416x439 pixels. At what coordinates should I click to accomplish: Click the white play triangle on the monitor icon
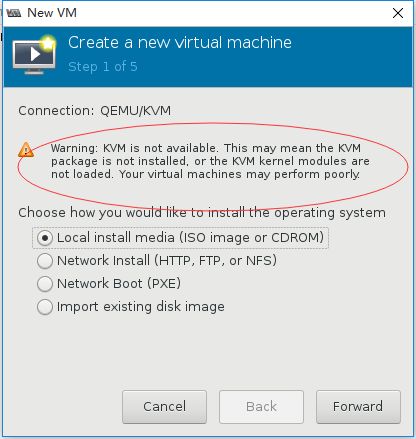pyautogui.click(x=35, y=54)
